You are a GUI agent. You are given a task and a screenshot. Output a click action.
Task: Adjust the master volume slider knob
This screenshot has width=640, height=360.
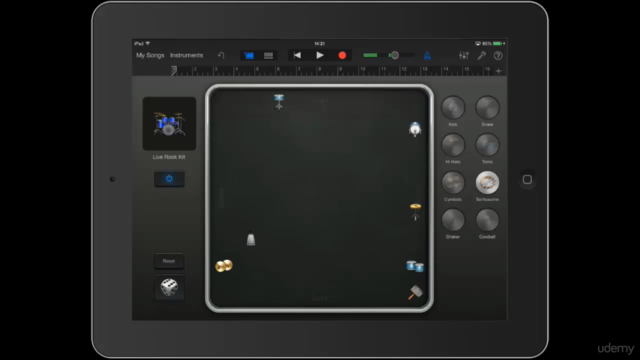point(394,55)
